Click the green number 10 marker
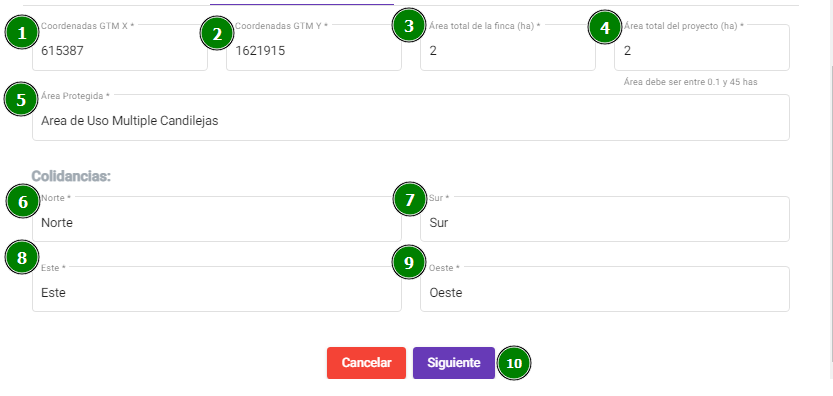The image size is (833, 396). [x=514, y=363]
